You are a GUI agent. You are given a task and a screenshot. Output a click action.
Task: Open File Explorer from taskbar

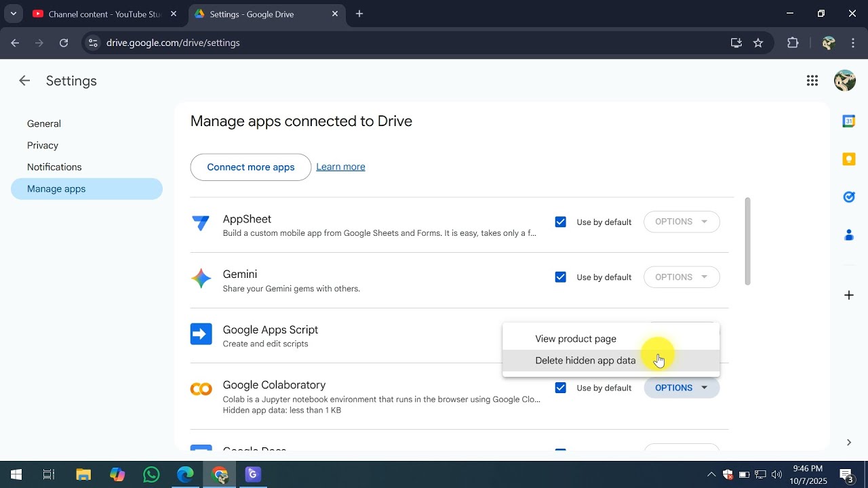(83, 474)
